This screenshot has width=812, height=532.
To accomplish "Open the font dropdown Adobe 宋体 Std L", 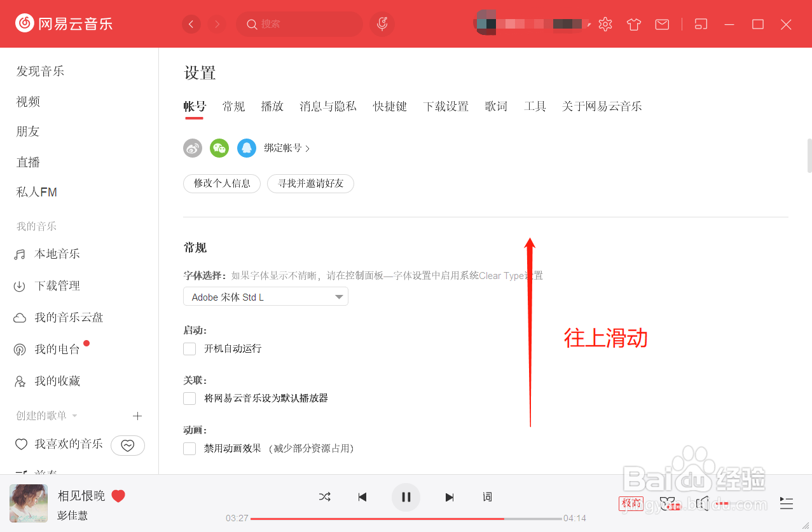I will click(x=266, y=297).
